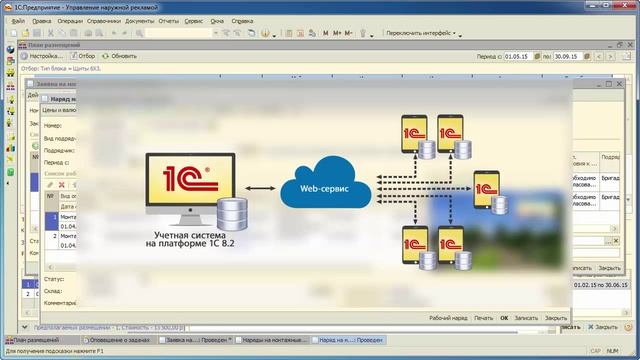This screenshot has height=360, width=640.
Task: Click Обновить refresh button in План размещений
Action: click(119, 56)
